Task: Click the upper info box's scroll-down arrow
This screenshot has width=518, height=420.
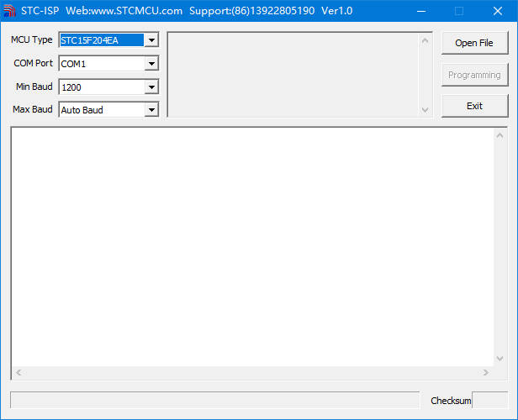Action: tap(425, 109)
